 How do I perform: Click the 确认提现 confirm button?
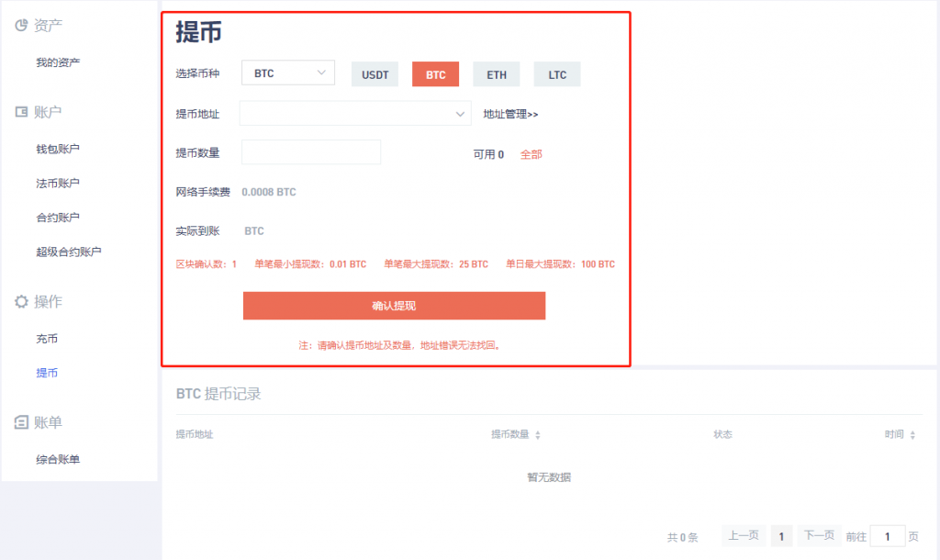[x=394, y=306]
